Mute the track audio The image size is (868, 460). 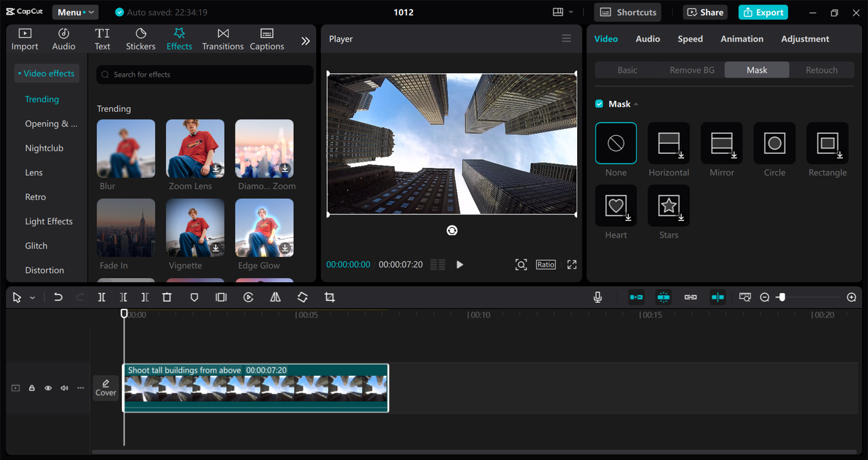64,388
